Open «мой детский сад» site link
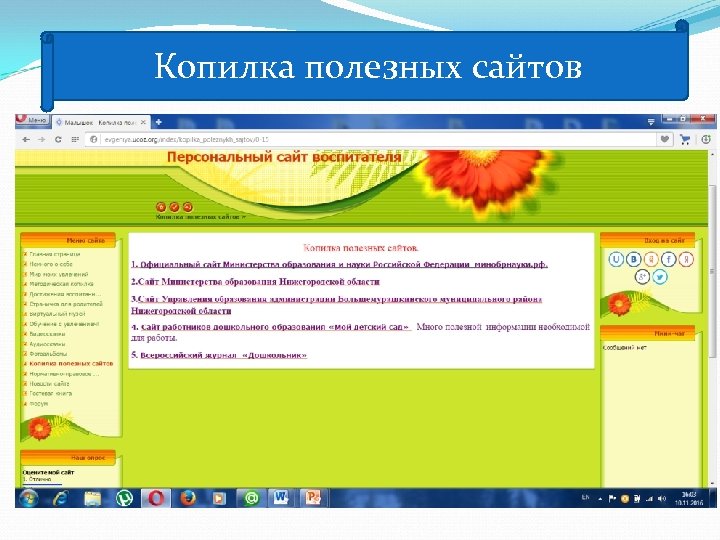Screen dimensions: 720x540 tap(275, 327)
